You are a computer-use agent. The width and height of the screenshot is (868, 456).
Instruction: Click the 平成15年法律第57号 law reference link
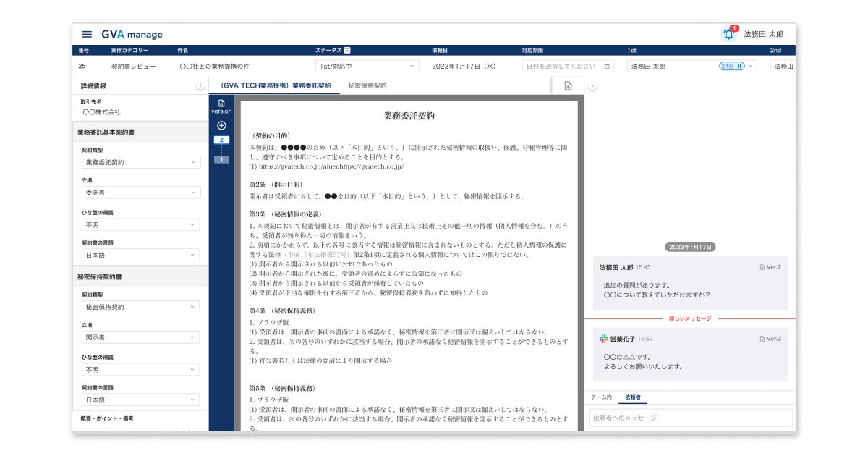pos(317,255)
